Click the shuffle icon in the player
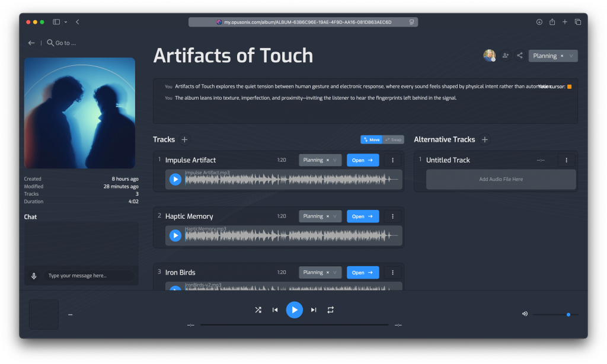The image size is (607, 364). pos(258,310)
